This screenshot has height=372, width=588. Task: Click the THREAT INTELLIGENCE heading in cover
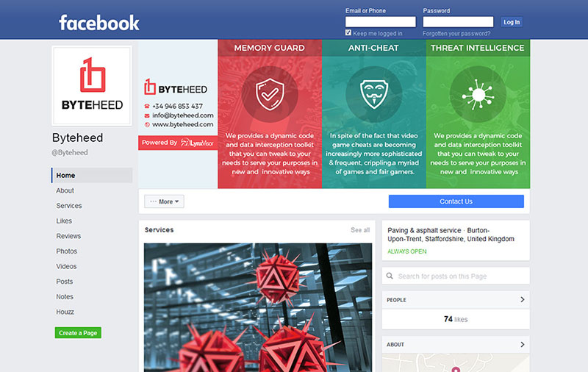click(477, 48)
